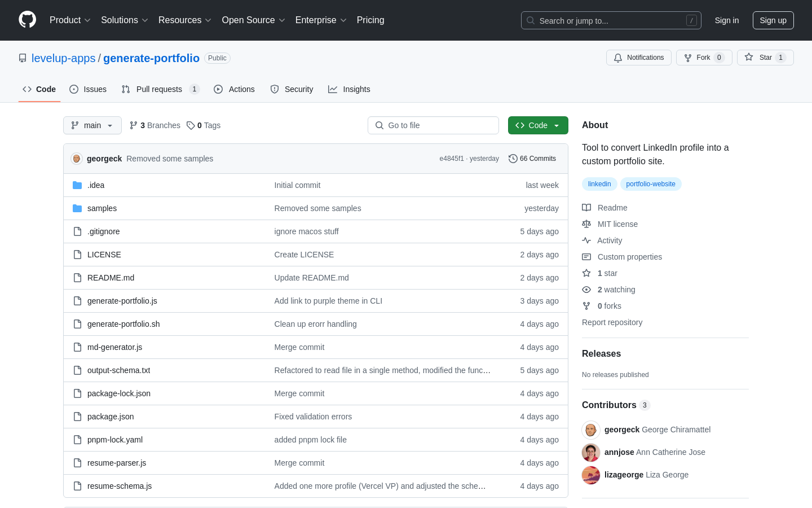This screenshot has height=508, width=812.
Task: Click the Report repository link
Action: (612, 322)
